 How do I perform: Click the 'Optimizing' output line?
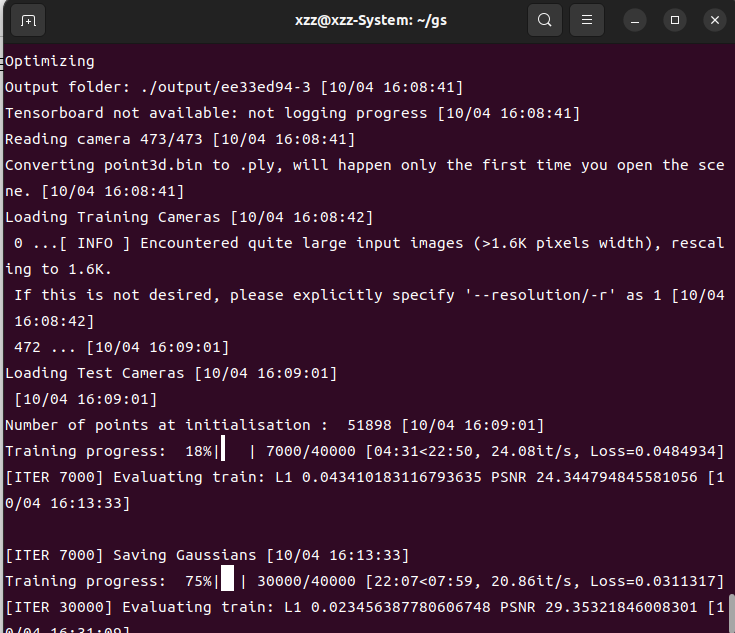tap(50, 61)
